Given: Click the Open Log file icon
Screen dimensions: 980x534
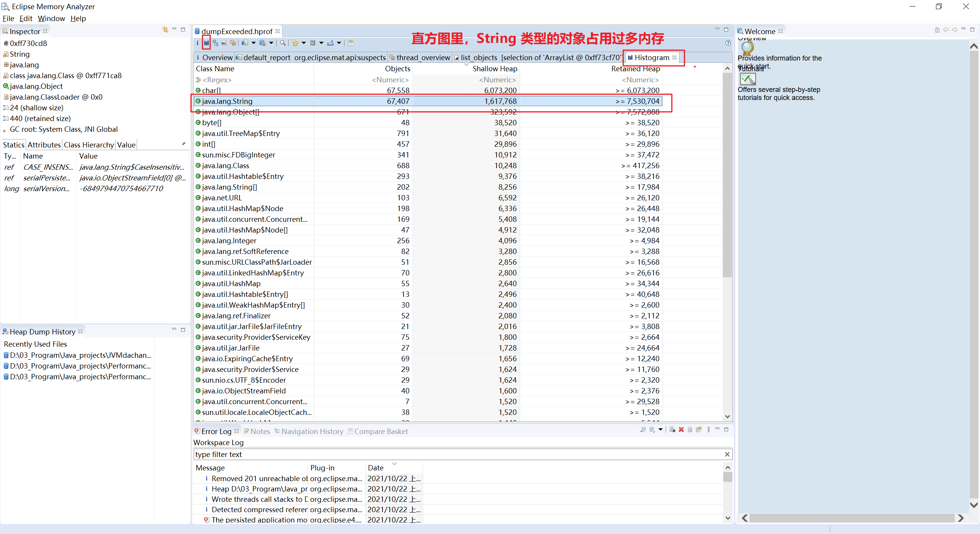Looking at the screenshot, I should point(690,429).
